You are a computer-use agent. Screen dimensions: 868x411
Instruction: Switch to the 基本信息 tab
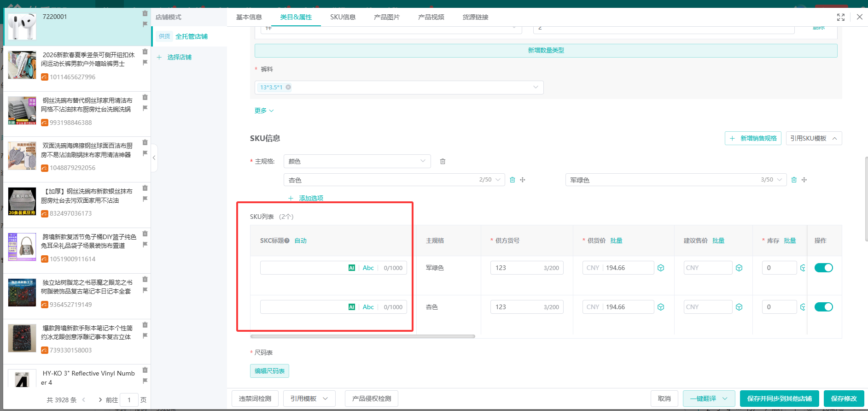(x=249, y=17)
